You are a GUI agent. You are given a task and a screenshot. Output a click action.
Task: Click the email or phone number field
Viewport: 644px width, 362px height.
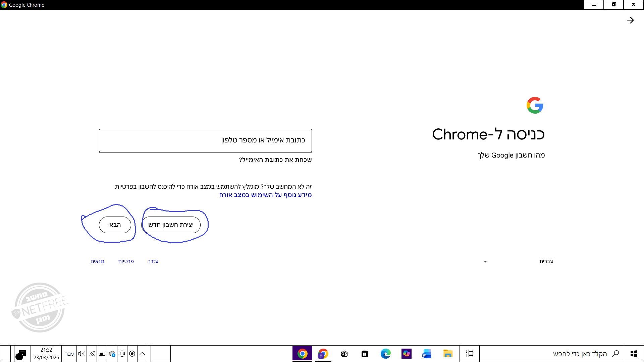click(205, 140)
